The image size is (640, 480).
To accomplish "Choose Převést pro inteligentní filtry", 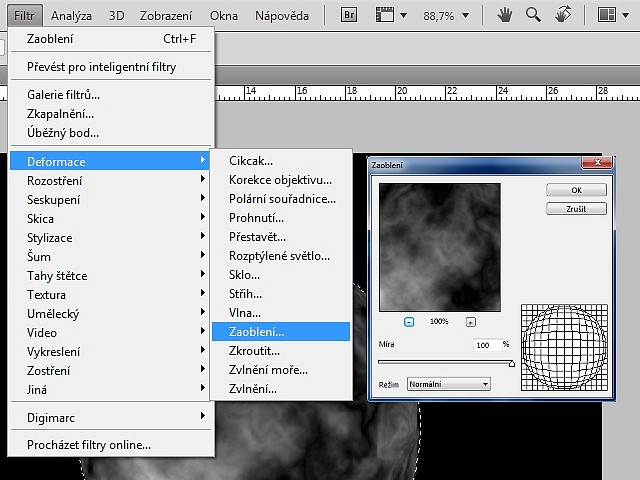I will pos(110,67).
